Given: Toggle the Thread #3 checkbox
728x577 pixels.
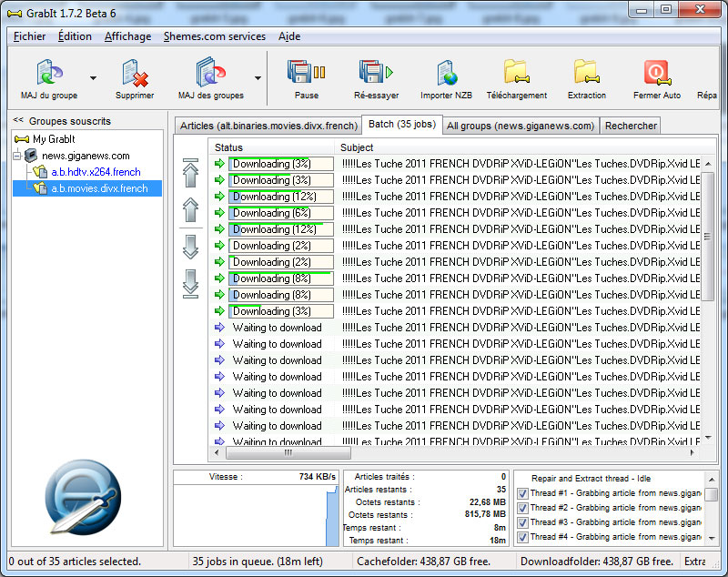Looking at the screenshot, I should click(x=522, y=522).
